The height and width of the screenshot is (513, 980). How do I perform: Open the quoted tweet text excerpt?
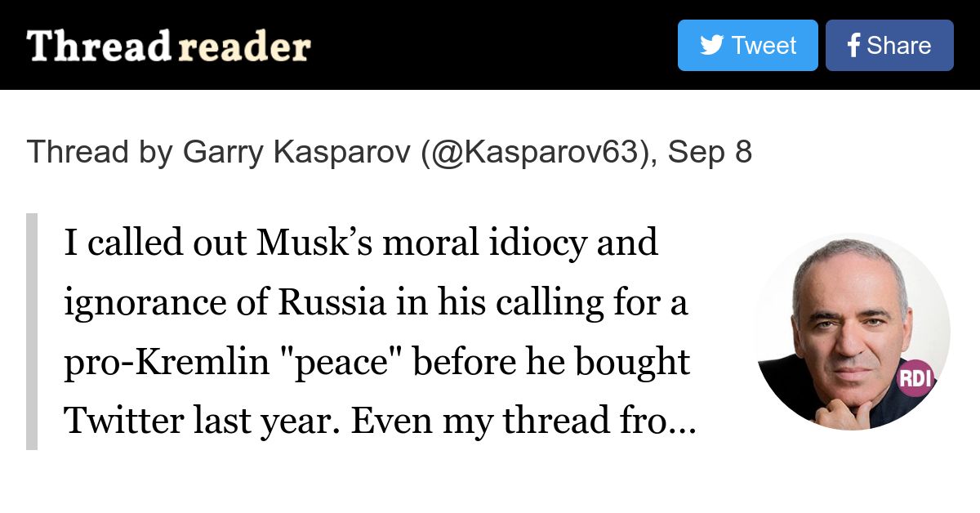(x=380, y=332)
